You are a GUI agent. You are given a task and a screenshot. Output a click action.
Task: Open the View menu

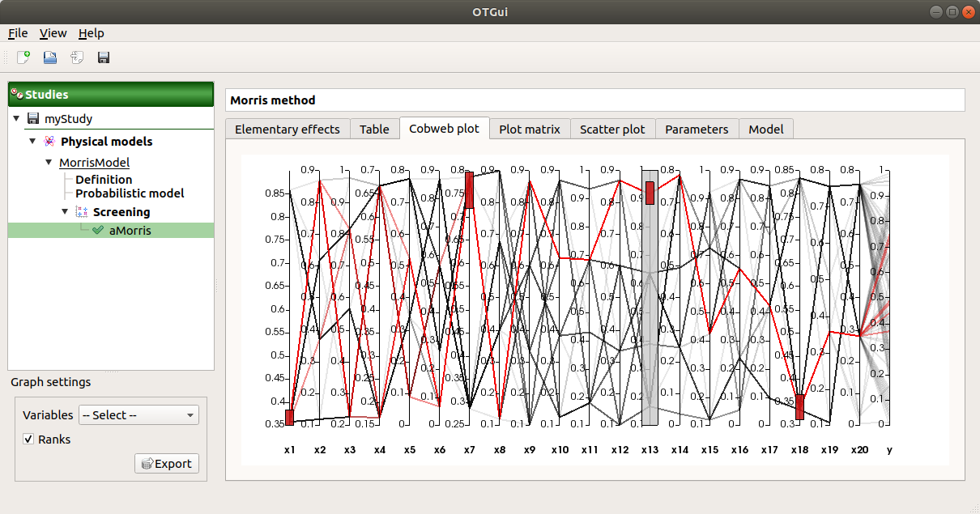[x=53, y=33]
